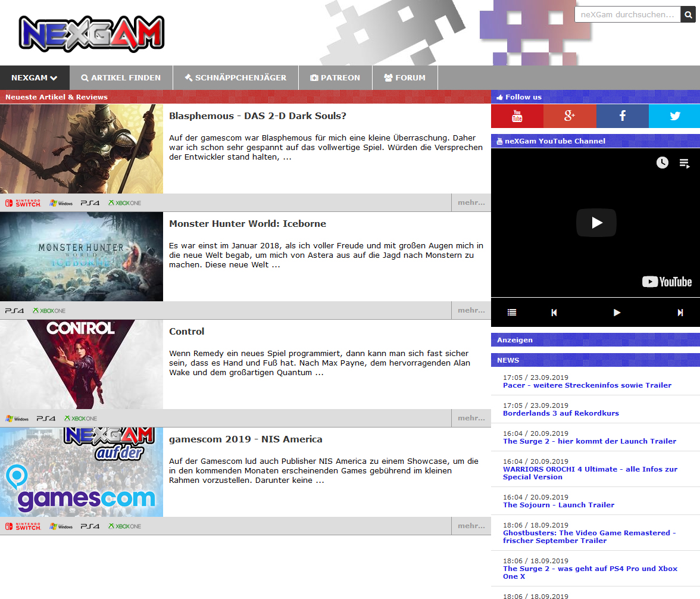Click mehr... for the gamescom NIS America article

pyautogui.click(x=471, y=526)
